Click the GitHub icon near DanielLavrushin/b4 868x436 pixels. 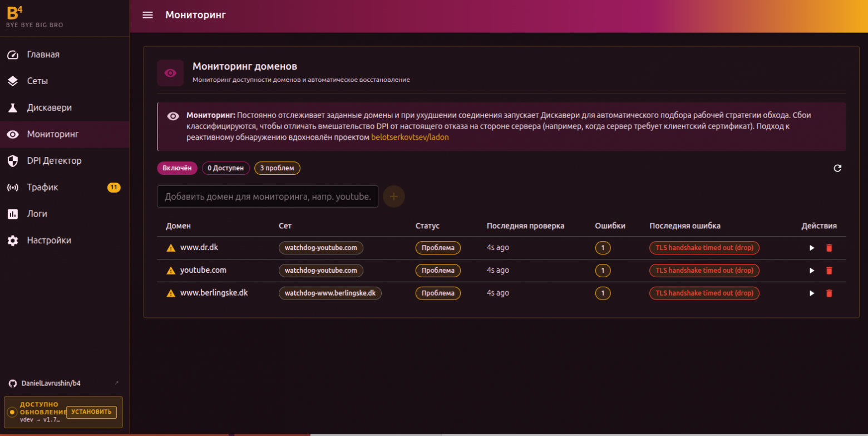click(x=13, y=384)
